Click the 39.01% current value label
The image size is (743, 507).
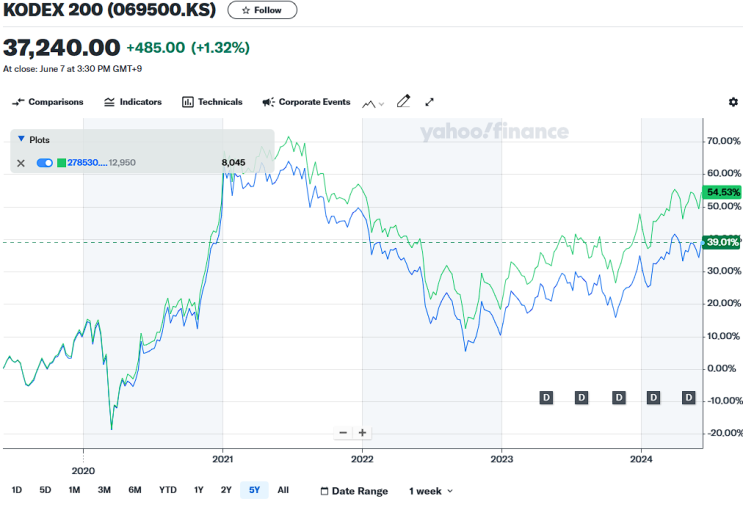coord(722,242)
